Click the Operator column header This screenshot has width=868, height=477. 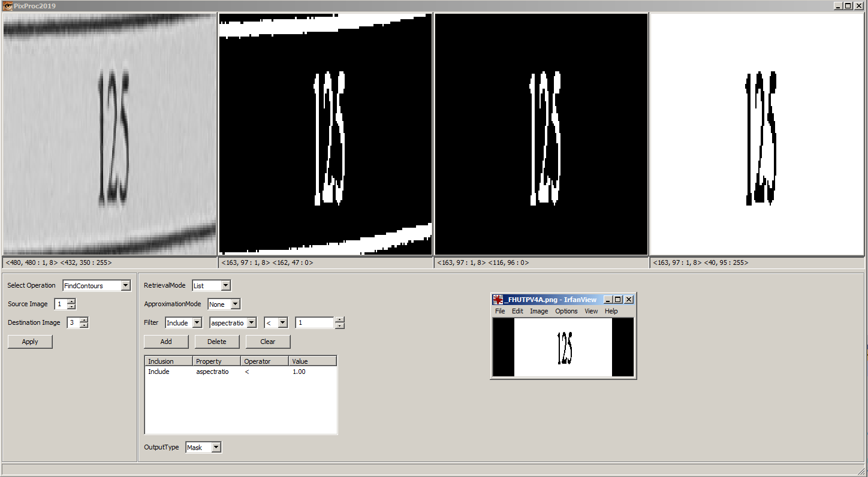tap(265, 361)
